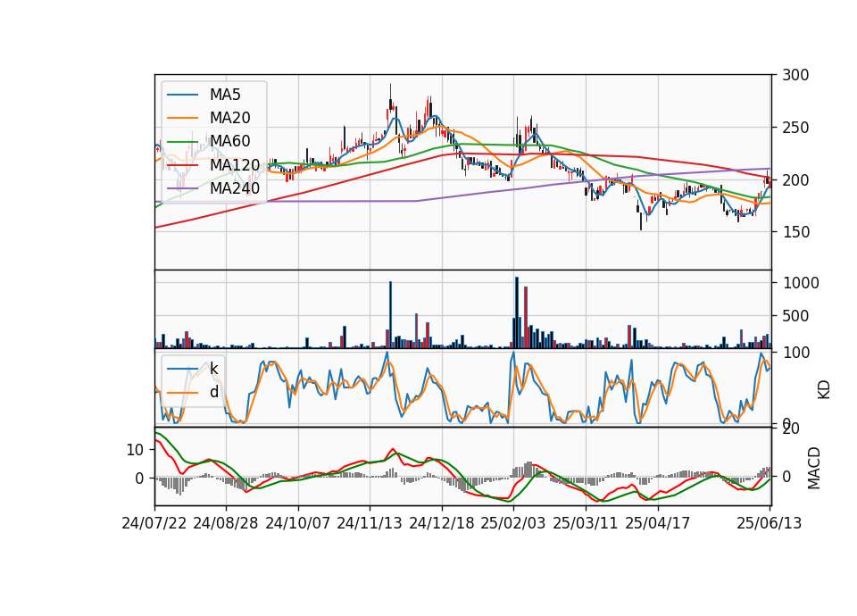
Task: Click the 24/12/18 date axis label
Action: tap(442, 523)
